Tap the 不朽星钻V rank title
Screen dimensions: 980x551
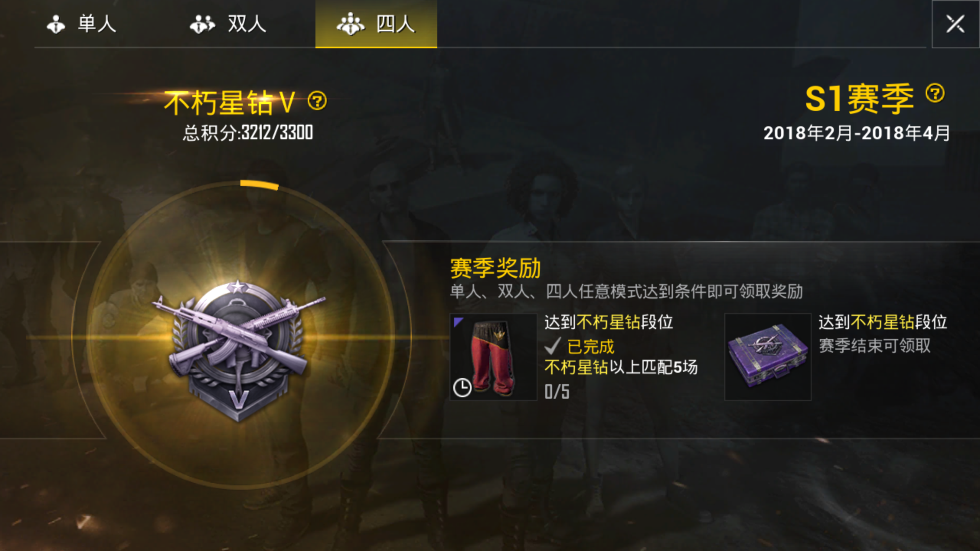[x=230, y=103]
